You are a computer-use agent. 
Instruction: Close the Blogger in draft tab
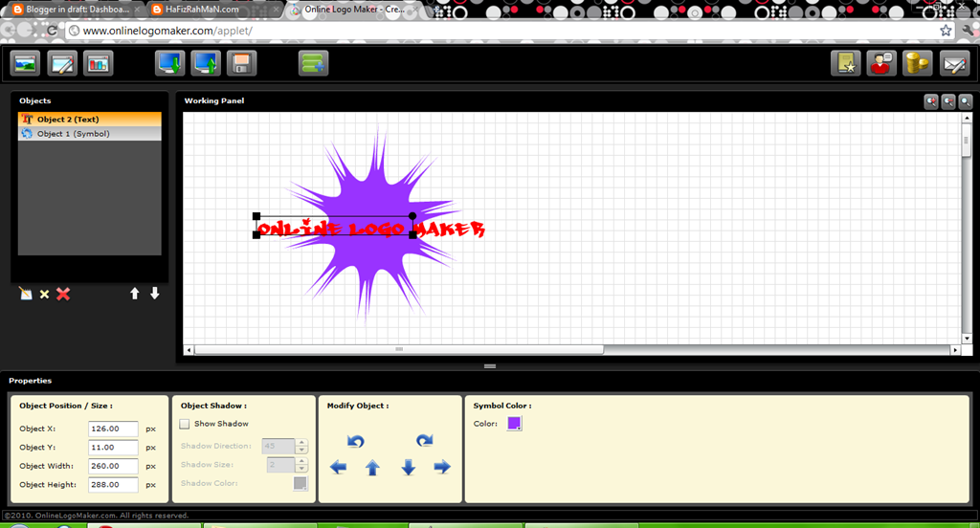click(x=137, y=10)
